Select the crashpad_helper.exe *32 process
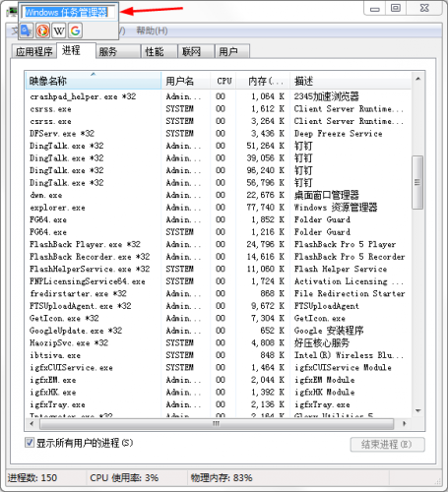 [219, 96]
